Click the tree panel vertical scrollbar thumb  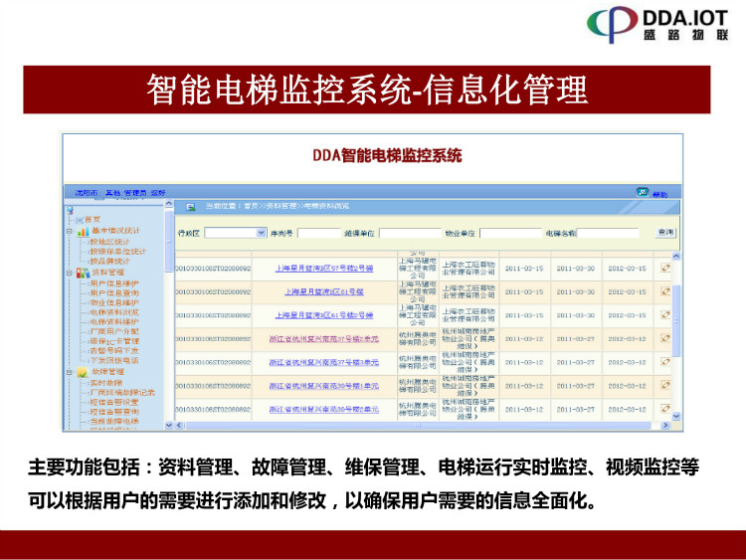(x=169, y=242)
